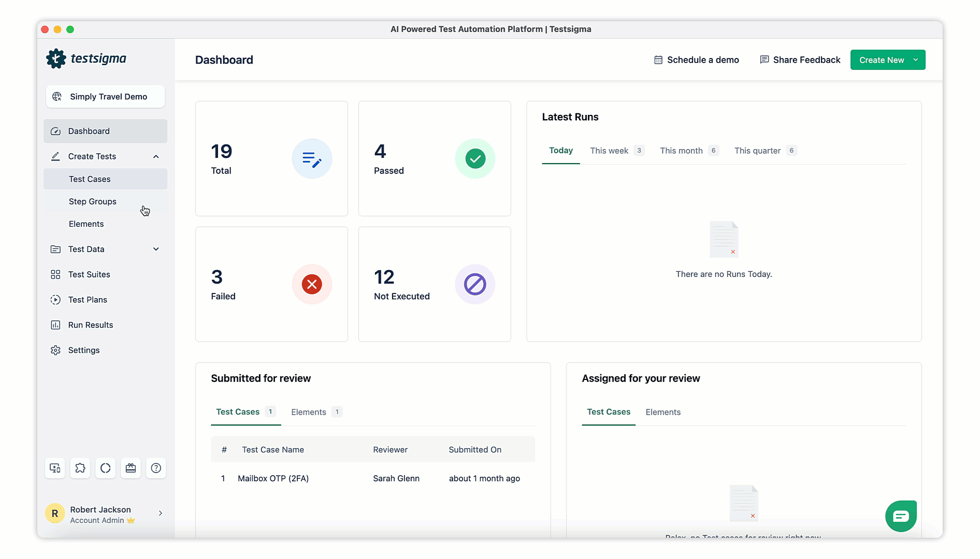The image size is (980, 559).
Task: Click the Submitted On column header
Action: pyautogui.click(x=475, y=450)
